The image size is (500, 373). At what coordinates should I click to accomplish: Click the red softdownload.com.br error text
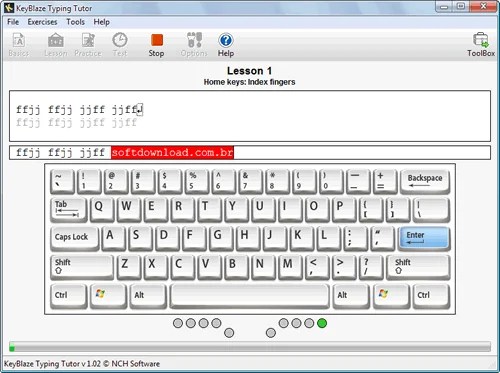click(172, 153)
